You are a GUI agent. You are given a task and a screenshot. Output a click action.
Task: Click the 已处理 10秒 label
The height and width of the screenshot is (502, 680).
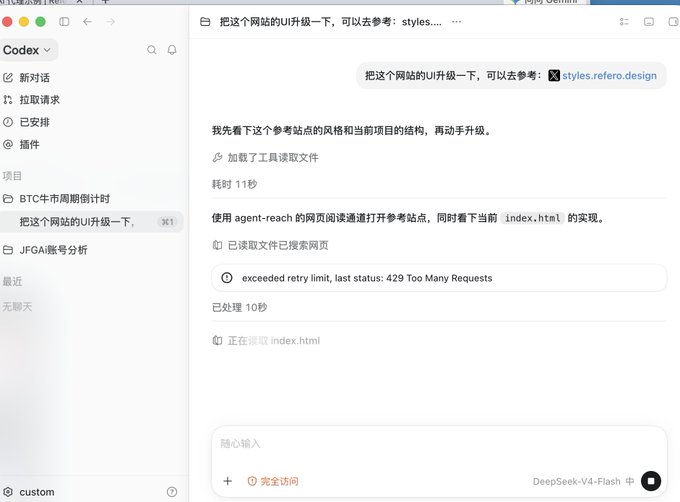(239, 307)
